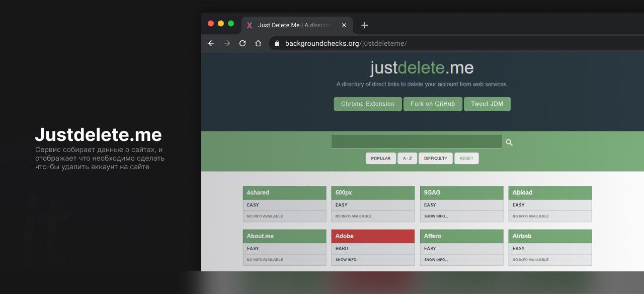The image size is (644, 294).
Task: Open a new tab with plus icon
Action: pos(365,25)
